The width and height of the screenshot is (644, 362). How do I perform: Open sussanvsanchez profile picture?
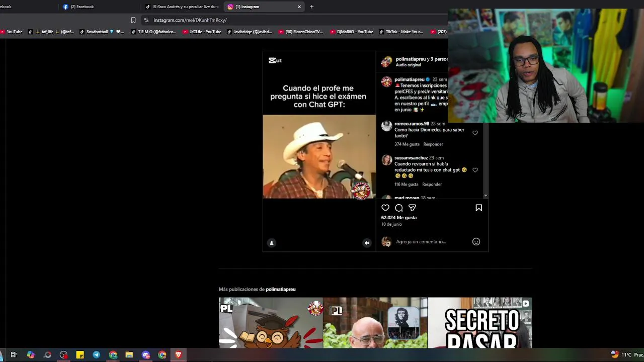coord(386,160)
